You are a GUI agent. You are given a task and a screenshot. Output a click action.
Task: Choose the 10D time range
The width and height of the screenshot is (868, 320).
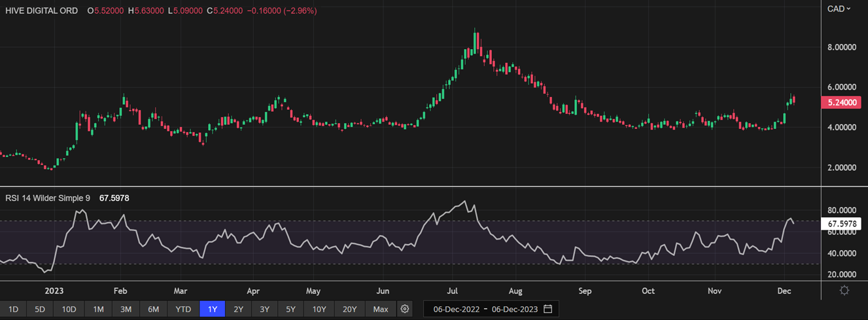coord(69,309)
